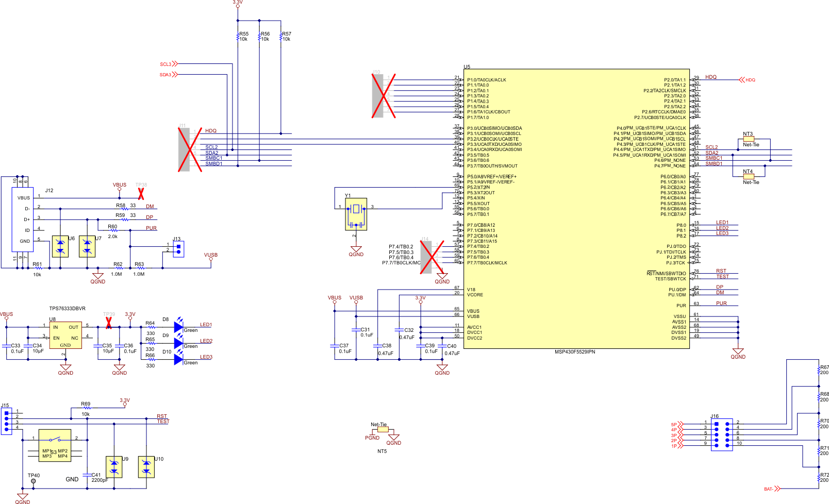Select the TEST net label near J15
Viewport: 829px width, 504px height.
[163, 422]
